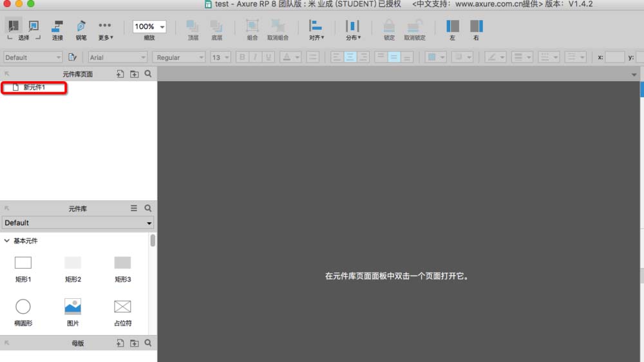Click the style editor icon
This screenshot has width=644, height=362.
click(x=72, y=57)
